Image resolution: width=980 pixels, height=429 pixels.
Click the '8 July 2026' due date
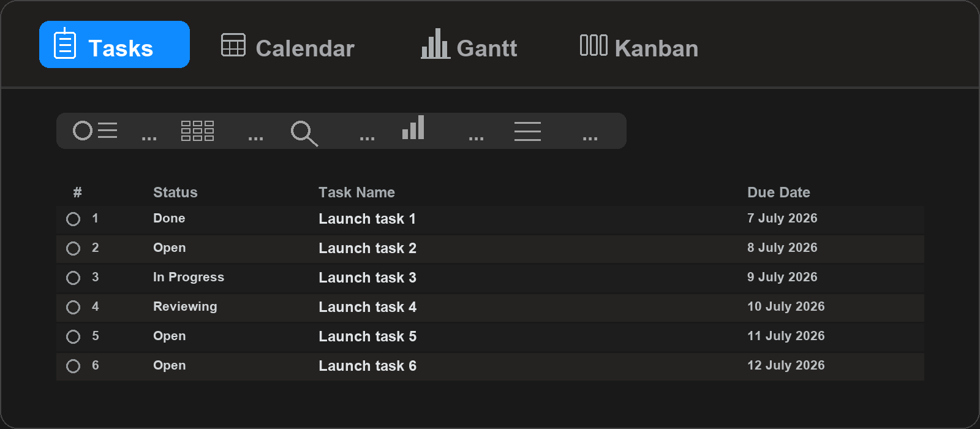pos(782,248)
